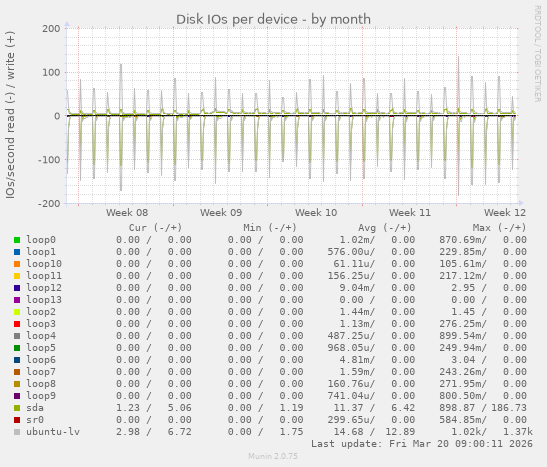
Task: Click the loop4 gray legend swatch
Action: tap(17, 336)
